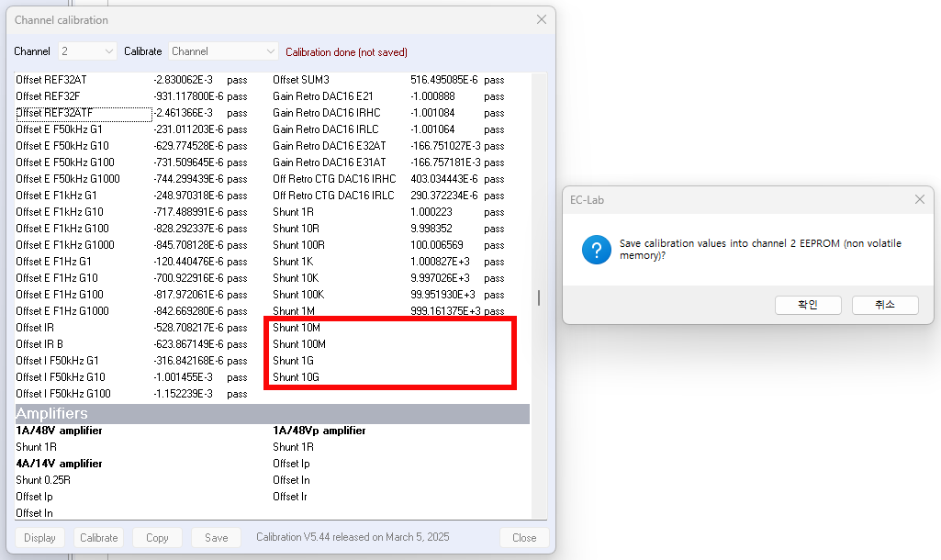Viewport: 941px width, 560px height.
Task: Click the Display button
Action: point(39,538)
